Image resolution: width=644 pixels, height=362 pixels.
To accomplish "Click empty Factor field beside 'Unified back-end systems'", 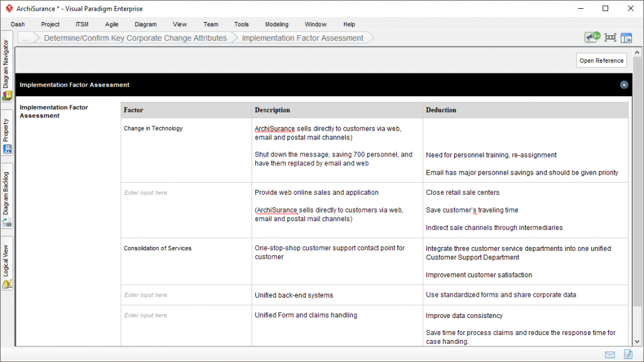I will 186,295.
